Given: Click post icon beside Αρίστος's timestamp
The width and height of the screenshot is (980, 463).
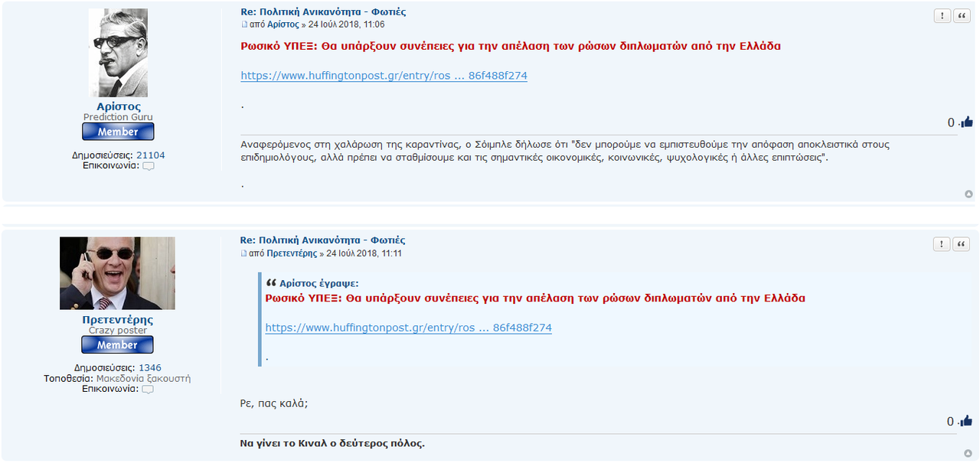Looking at the screenshot, I should (244, 24).
